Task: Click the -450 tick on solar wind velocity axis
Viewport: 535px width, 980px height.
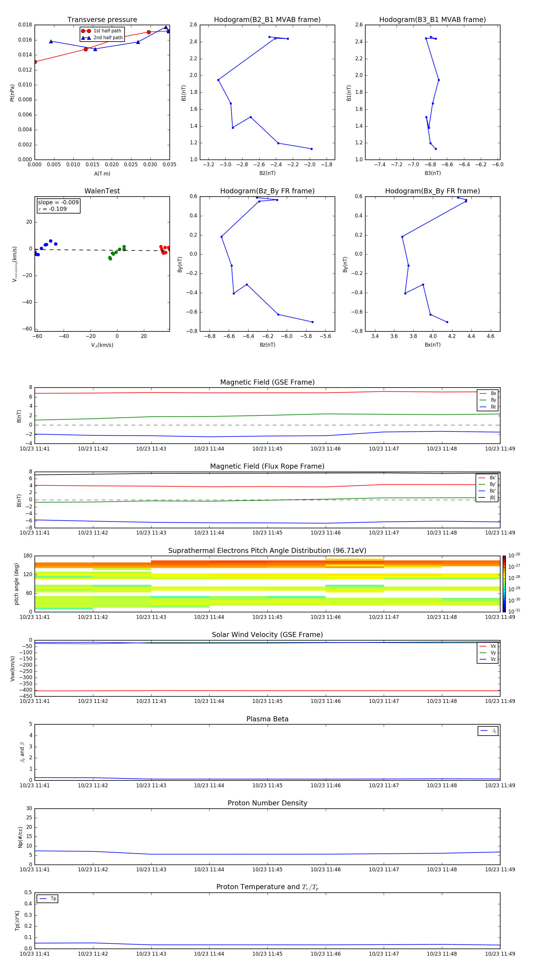Action: [26, 696]
